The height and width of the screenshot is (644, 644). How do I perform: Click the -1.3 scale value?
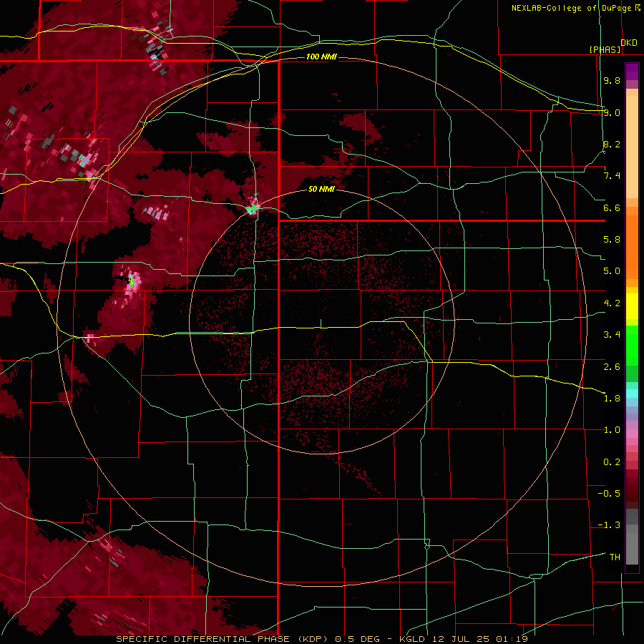(x=609, y=525)
